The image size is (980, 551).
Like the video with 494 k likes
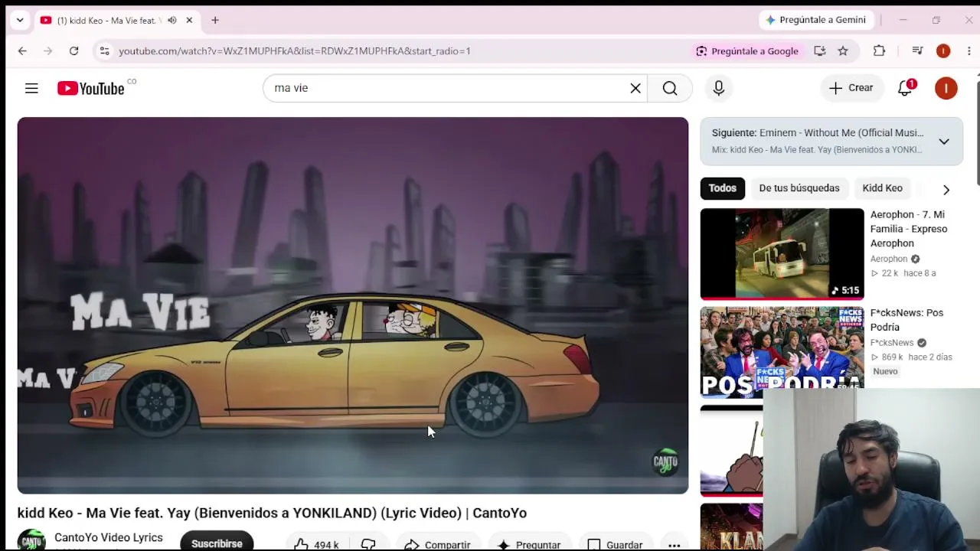point(318,544)
